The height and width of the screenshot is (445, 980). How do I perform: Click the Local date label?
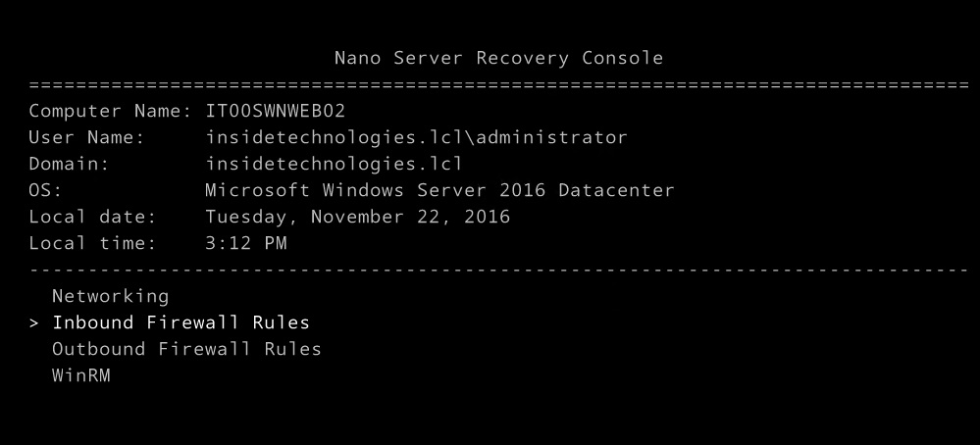pos(92,217)
